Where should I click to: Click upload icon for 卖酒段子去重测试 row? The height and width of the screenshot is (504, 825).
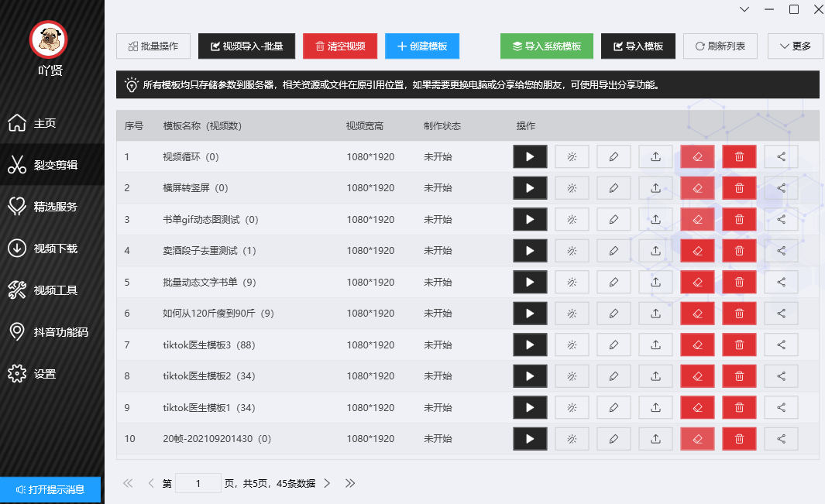coord(655,250)
